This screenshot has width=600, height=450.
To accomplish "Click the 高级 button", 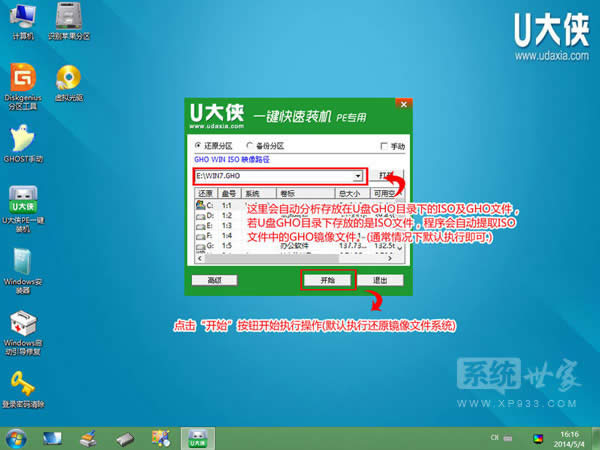I will (214, 280).
